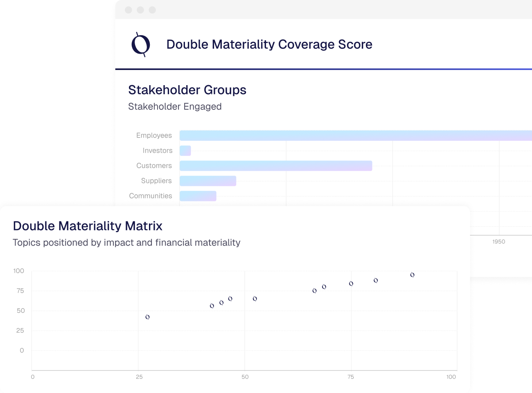This screenshot has width=532, height=393.
Task: Click the Communities bar
Action: click(198, 196)
